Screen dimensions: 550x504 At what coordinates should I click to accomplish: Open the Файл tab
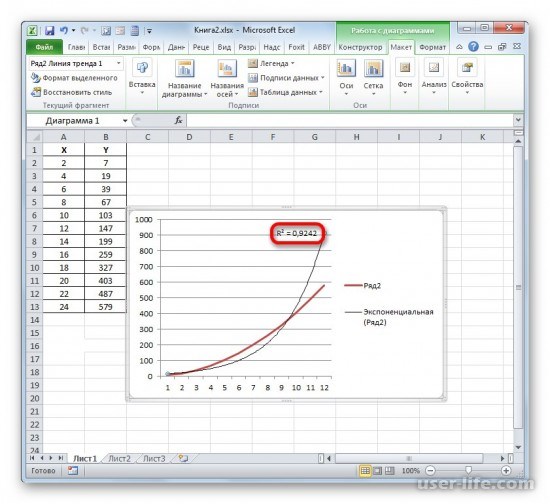click(45, 47)
